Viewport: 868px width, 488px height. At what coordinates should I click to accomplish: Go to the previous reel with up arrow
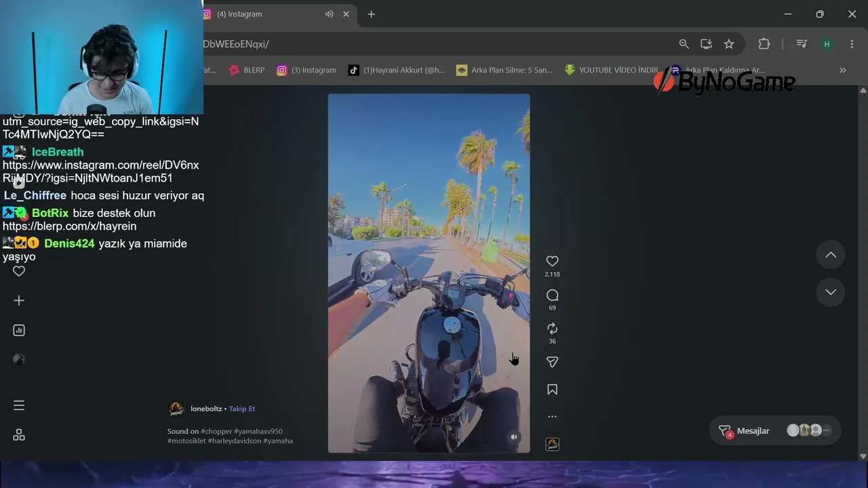pos(831,255)
